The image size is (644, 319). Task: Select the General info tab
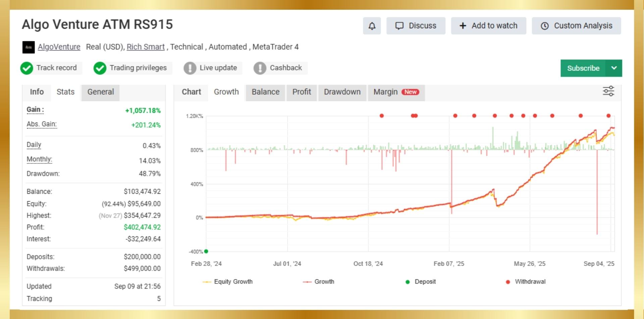[100, 92]
